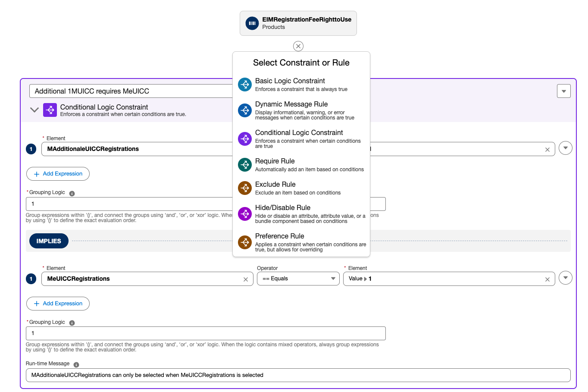Clear the value field in the first condition row
Screen dimensions: 588x392
tap(547, 150)
